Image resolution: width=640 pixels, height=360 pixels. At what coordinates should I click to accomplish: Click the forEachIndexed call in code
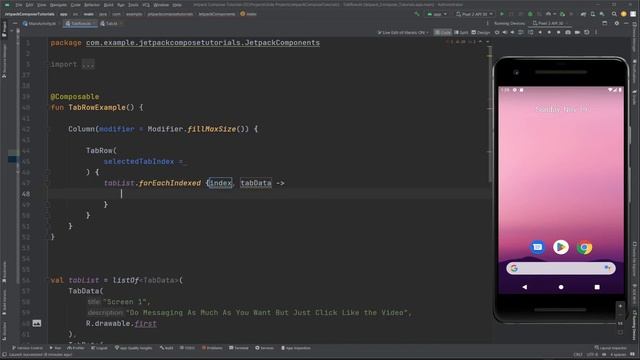169,183
